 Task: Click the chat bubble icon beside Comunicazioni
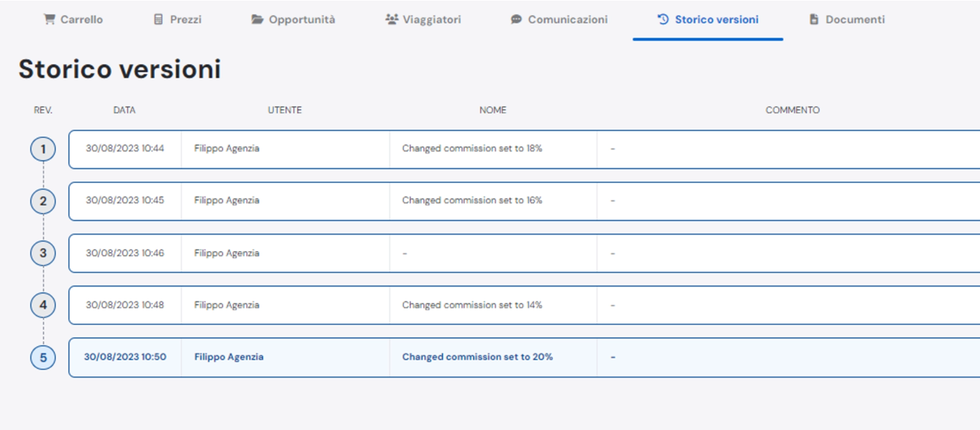[x=516, y=19]
